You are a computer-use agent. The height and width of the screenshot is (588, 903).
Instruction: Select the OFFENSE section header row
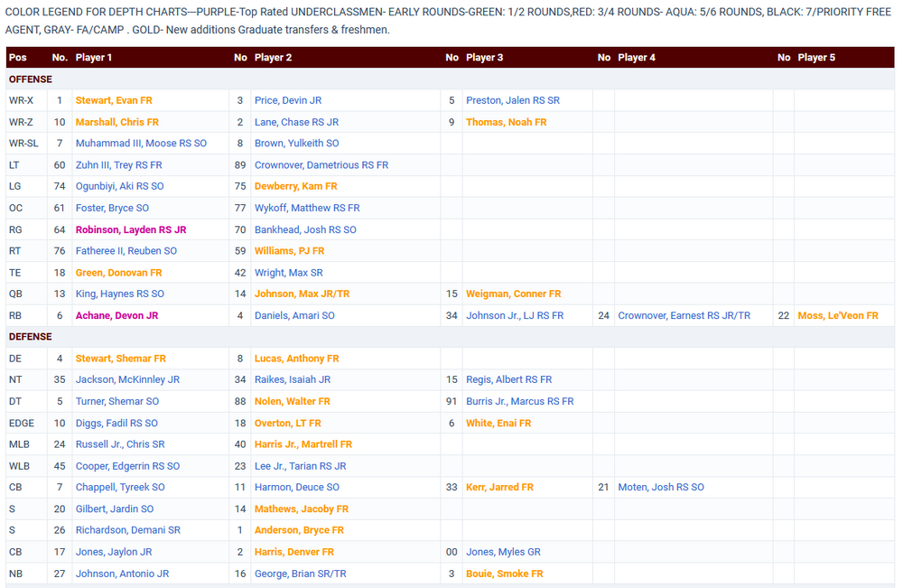coord(31,79)
